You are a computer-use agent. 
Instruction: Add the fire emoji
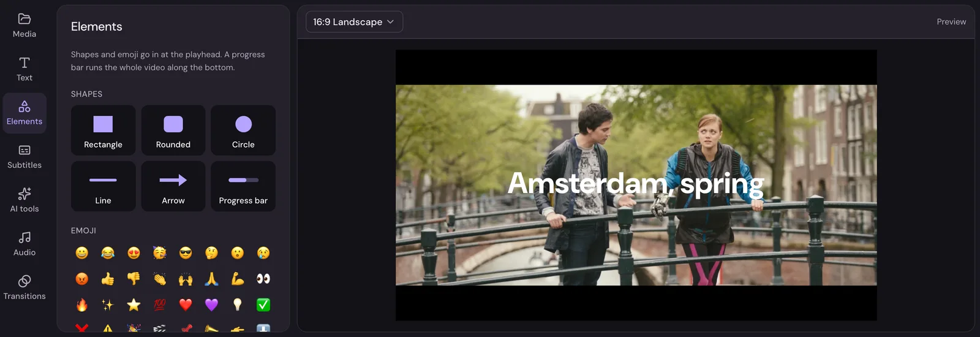tap(81, 305)
